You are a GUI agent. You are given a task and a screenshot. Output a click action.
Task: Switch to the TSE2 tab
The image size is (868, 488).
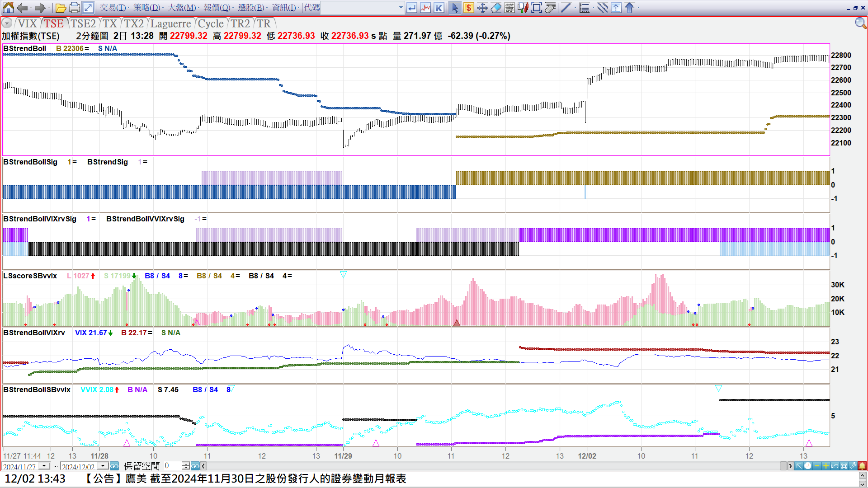click(83, 23)
